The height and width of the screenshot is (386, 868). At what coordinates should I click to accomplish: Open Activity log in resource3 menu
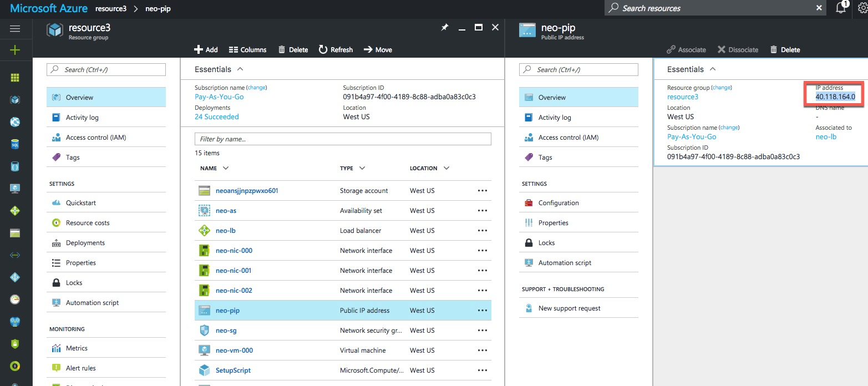(x=106, y=117)
